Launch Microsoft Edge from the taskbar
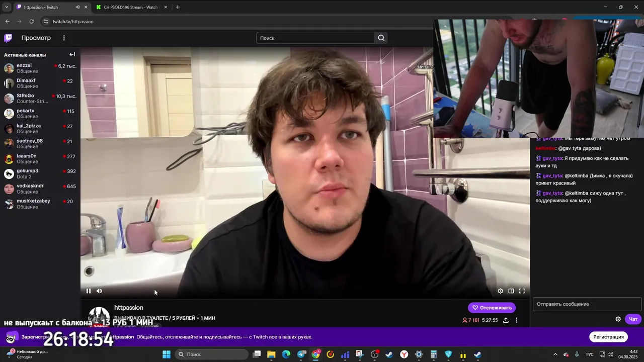 point(286,354)
